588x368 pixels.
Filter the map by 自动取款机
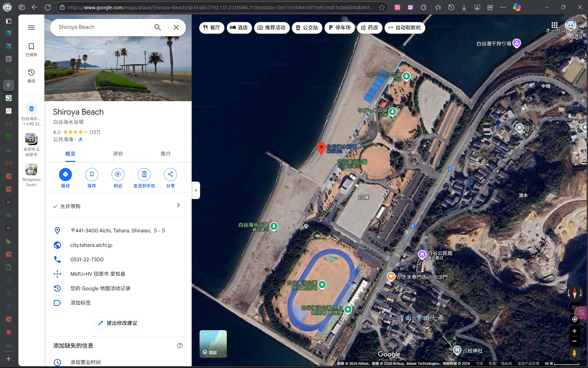(405, 28)
